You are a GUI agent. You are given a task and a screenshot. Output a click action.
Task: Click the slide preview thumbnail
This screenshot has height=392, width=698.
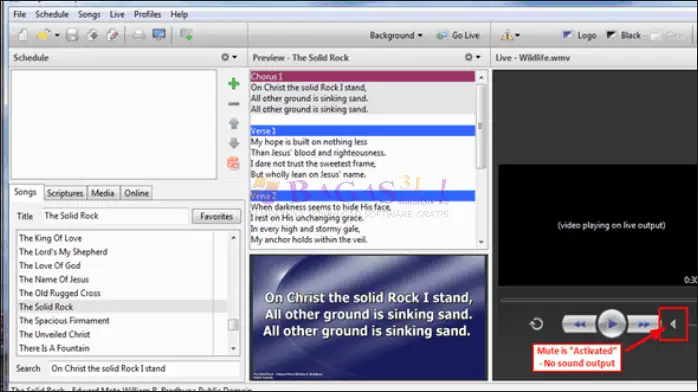368,317
